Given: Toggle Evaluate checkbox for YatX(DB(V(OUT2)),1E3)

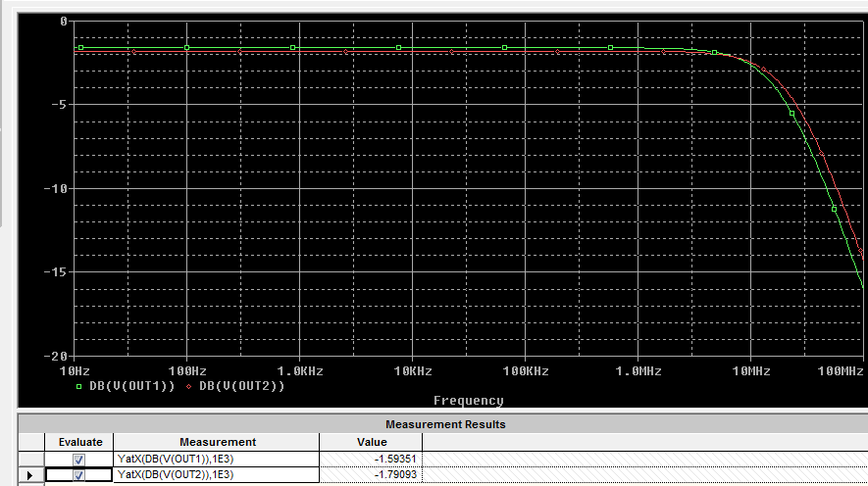Looking at the screenshot, I should [78, 475].
